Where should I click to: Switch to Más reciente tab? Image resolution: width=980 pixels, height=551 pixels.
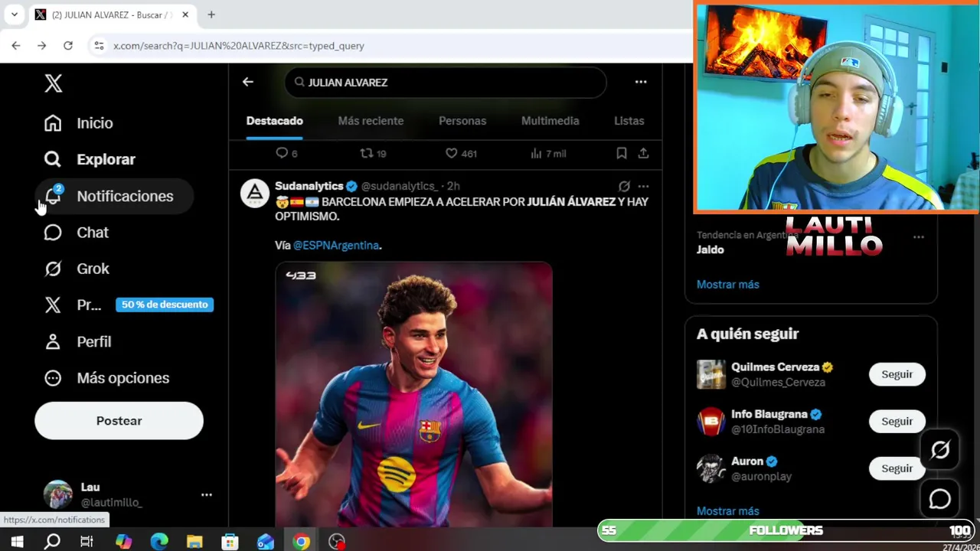(371, 121)
